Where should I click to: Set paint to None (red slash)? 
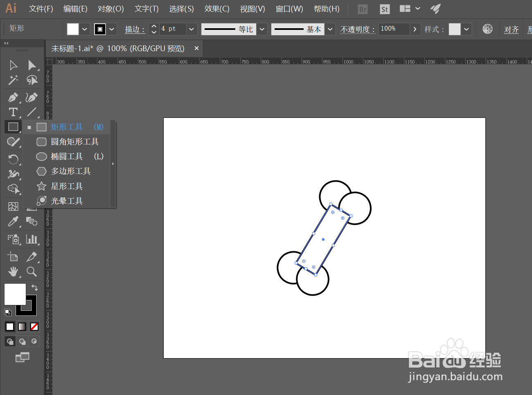click(x=34, y=326)
